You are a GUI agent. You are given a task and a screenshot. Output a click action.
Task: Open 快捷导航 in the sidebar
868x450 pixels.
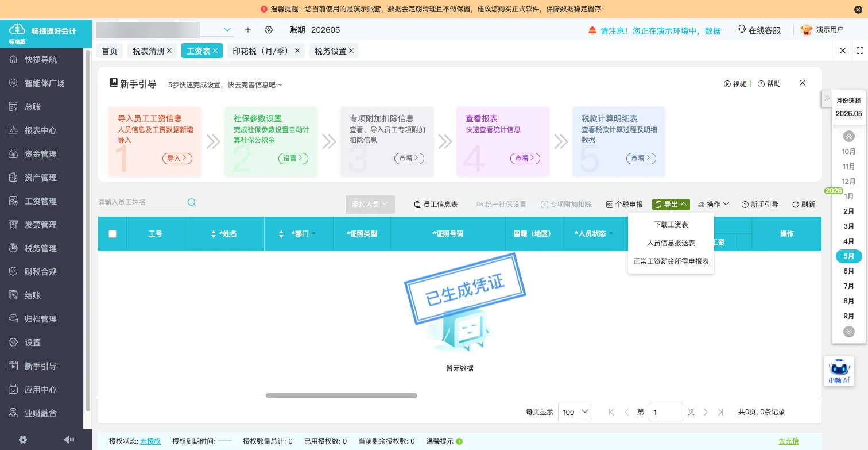40,60
